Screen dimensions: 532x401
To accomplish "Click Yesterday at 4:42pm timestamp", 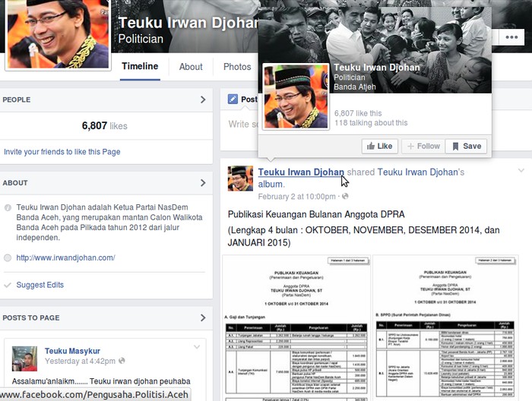I will 80,361.
